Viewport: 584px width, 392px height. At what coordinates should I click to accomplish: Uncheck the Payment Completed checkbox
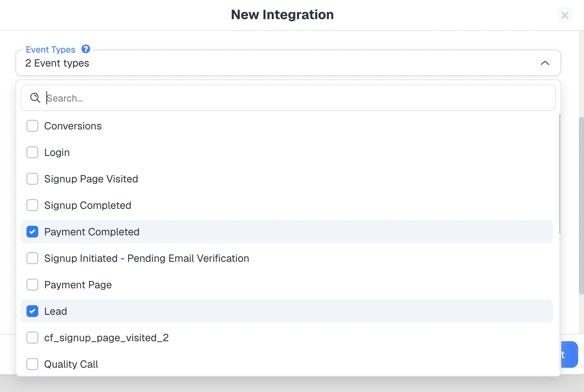[x=32, y=232]
